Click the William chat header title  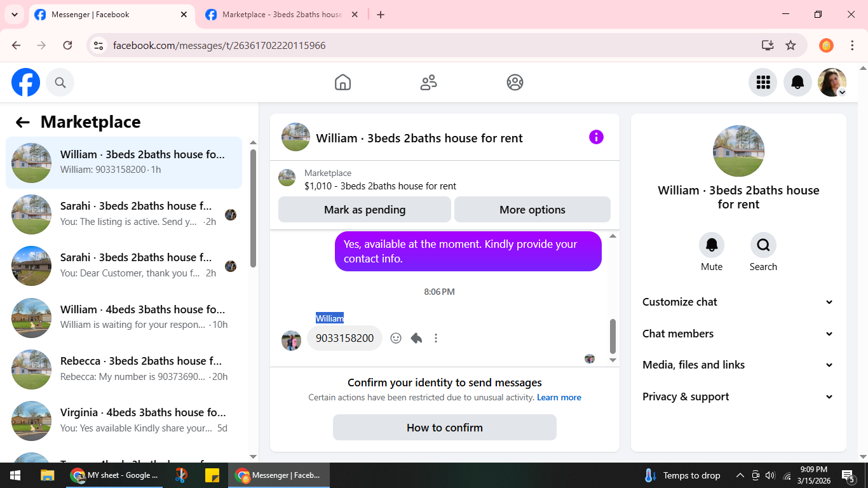(419, 138)
